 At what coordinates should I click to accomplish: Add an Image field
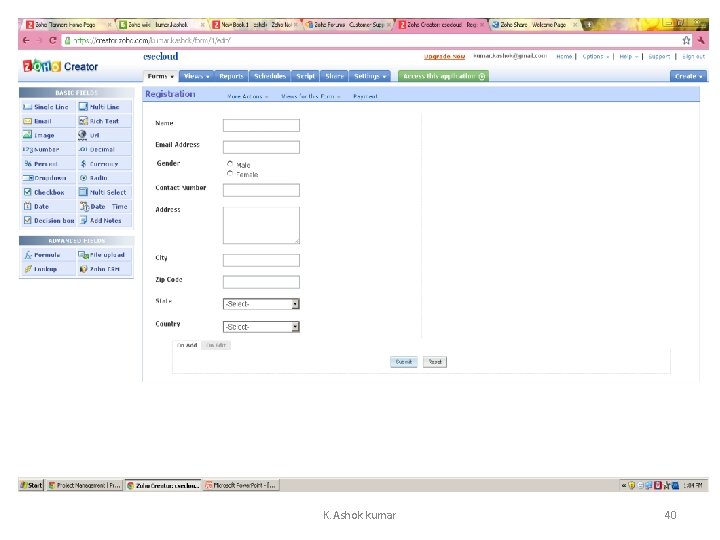(x=48, y=135)
